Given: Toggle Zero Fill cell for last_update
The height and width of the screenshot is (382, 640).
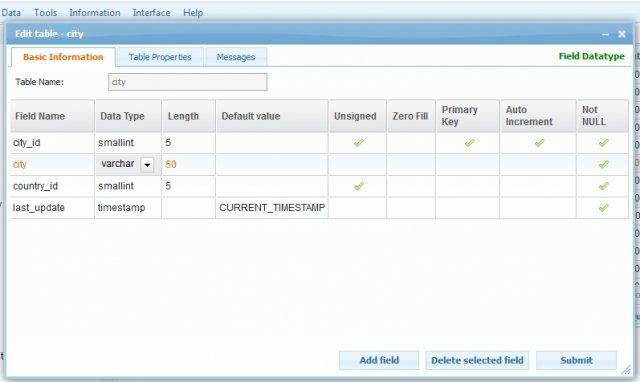Looking at the screenshot, I should [x=411, y=208].
